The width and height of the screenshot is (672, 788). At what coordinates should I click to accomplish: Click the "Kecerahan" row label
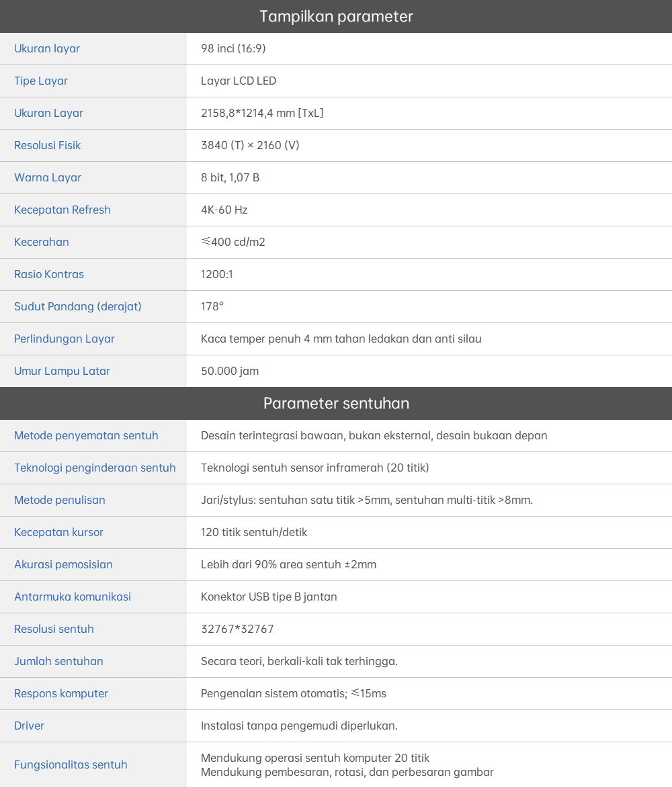tap(42, 242)
